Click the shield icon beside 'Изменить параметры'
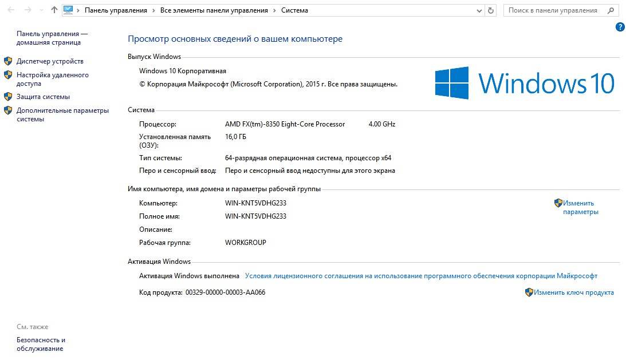The height and width of the screenshot is (364, 626). (x=558, y=203)
